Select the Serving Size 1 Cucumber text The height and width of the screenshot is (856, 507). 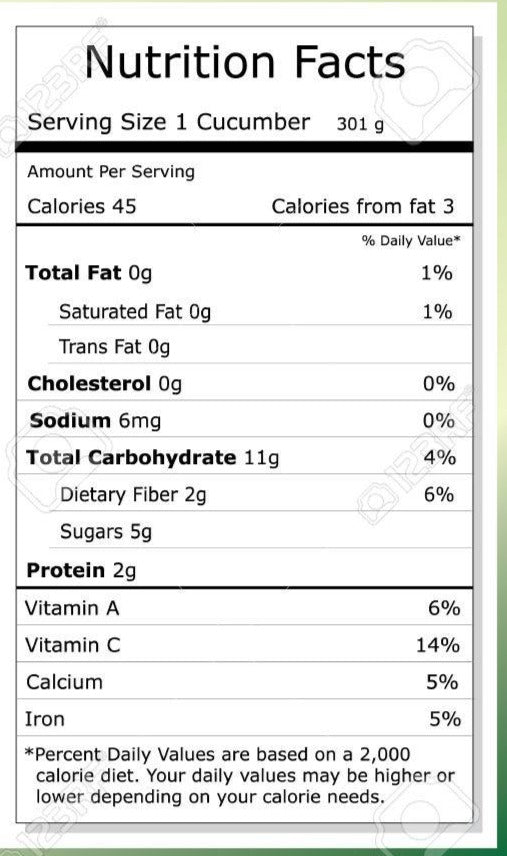169,122
